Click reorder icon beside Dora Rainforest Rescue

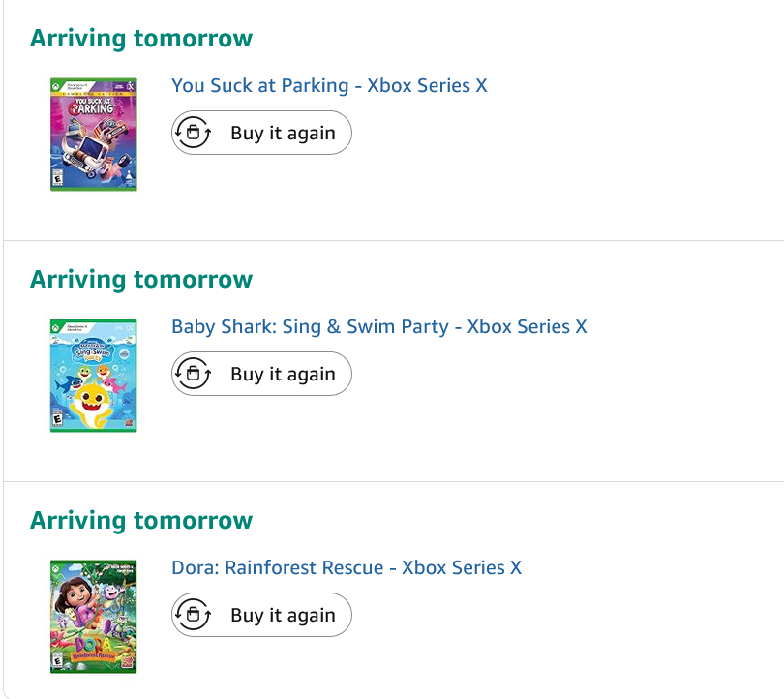193,615
